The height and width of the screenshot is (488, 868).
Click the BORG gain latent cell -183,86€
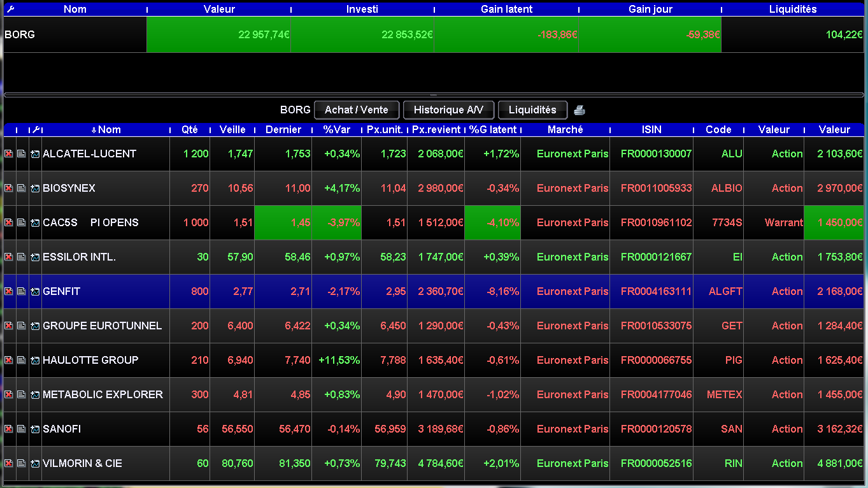click(x=506, y=34)
